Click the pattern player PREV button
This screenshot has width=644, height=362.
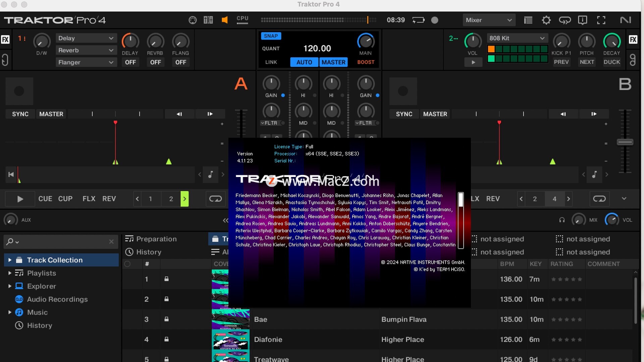pos(561,62)
